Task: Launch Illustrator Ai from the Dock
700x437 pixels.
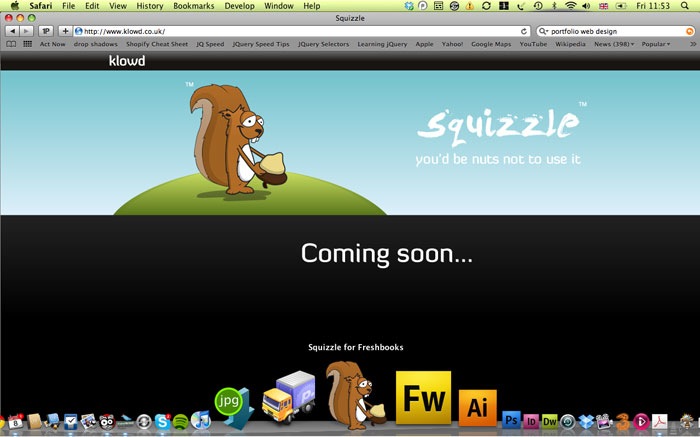Action: point(477,407)
